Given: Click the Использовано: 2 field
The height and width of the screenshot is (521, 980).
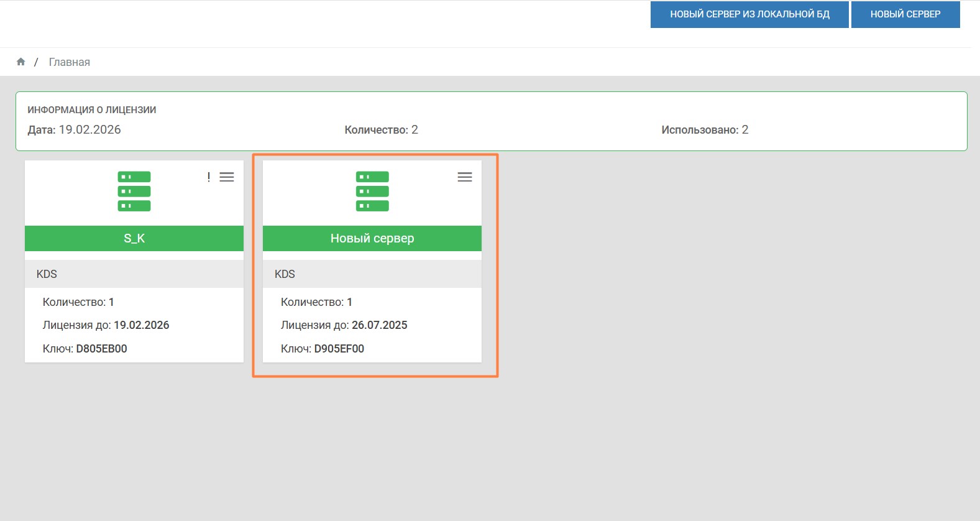Looking at the screenshot, I should tap(705, 130).
